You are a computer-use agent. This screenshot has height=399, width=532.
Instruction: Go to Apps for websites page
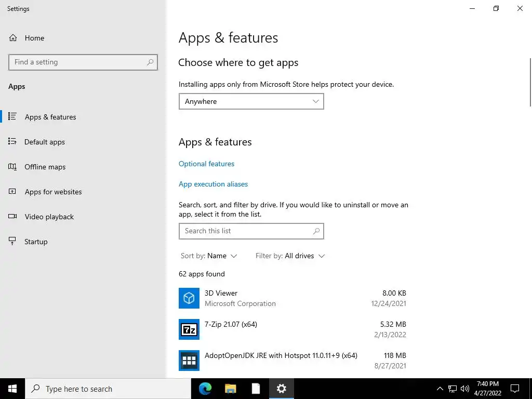click(x=83, y=192)
